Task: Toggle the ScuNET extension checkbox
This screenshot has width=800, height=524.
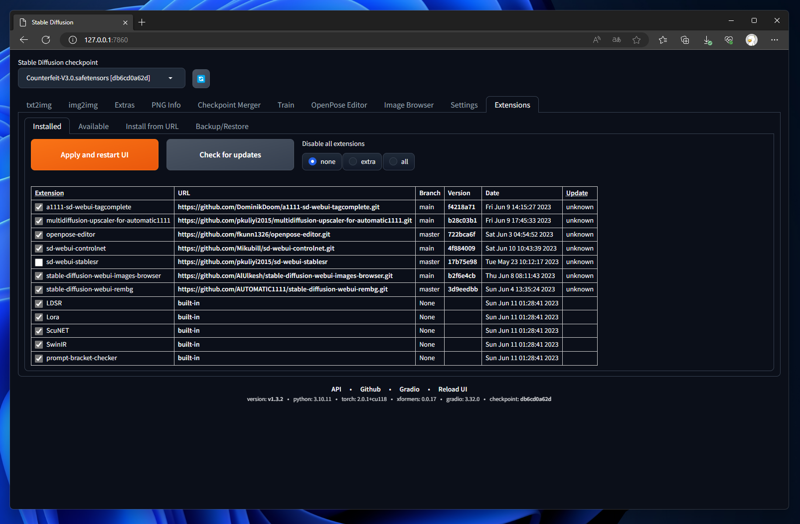Action: (39, 331)
